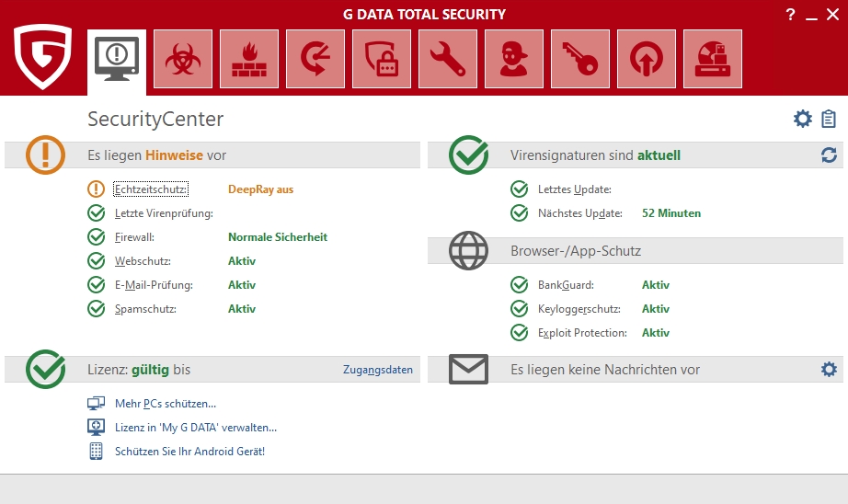
Task: Open the Backup restore arrow tab
Action: [315, 59]
